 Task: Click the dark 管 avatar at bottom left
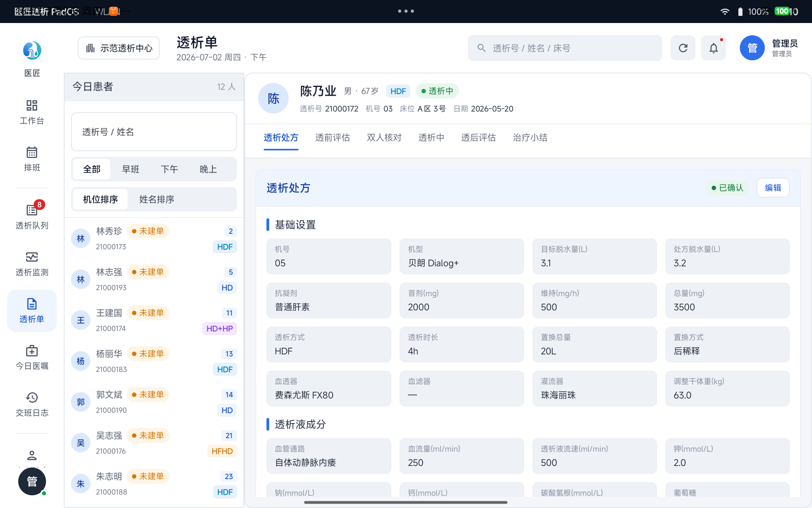(32, 481)
